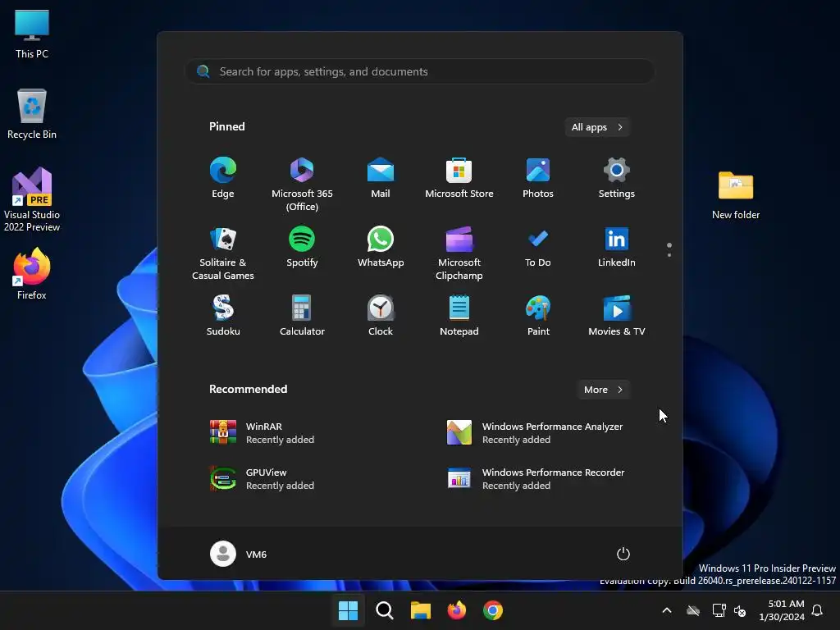Launch the Photos app

tap(538, 178)
